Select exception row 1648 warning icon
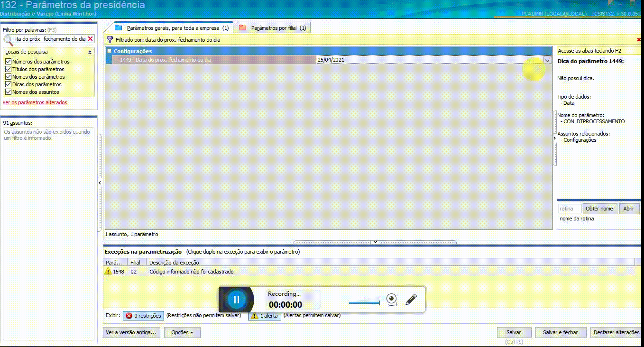Image resolution: width=644 pixels, height=347 pixels. click(108, 272)
